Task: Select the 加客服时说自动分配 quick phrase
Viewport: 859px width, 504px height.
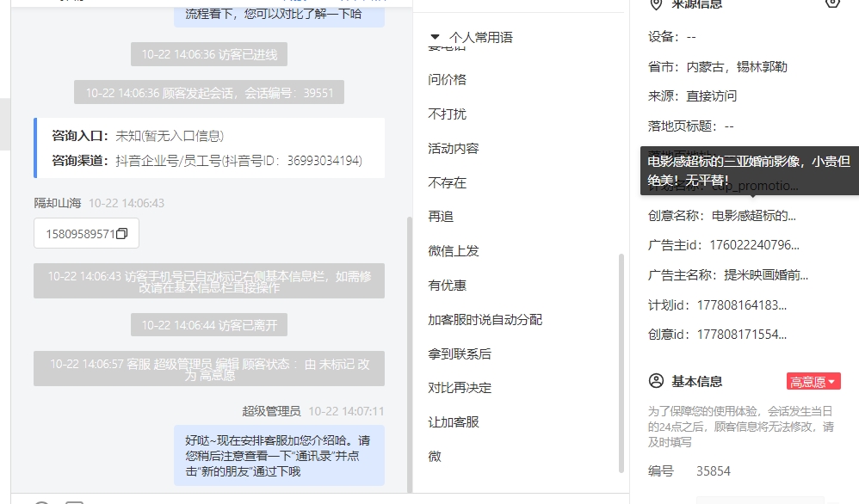Action: tap(485, 320)
